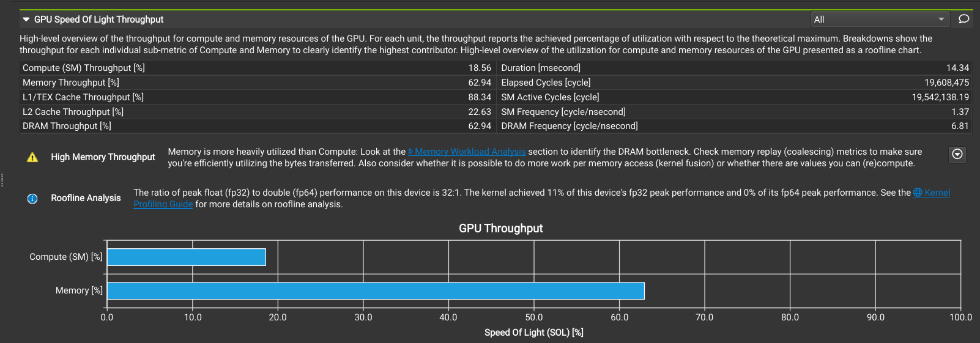980x343 pixels.
Task: Click the Memory throughput bar in chart
Action: coord(376,290)
